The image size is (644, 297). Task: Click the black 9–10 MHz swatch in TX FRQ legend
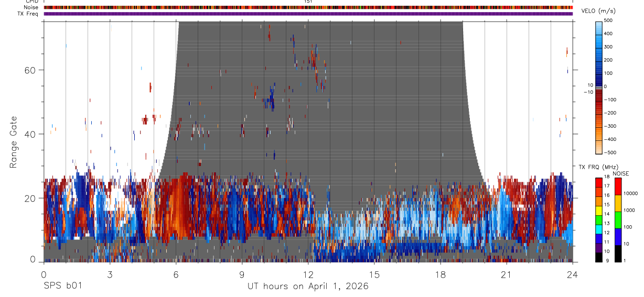point(599,256)
